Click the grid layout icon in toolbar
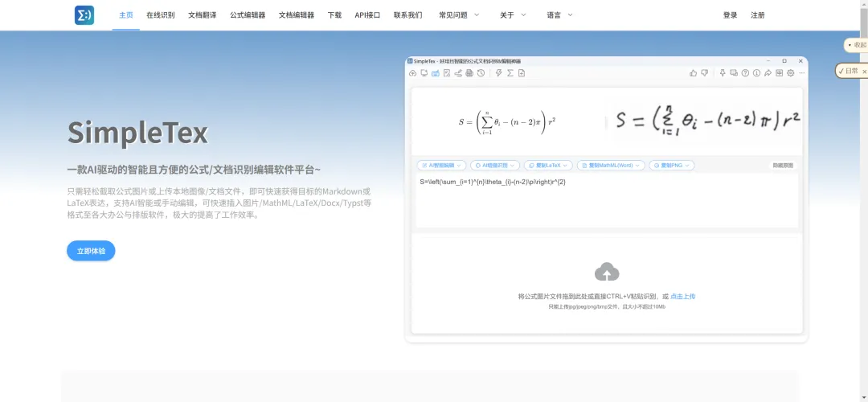The image size is (868, 402). [x=780, y=72]
